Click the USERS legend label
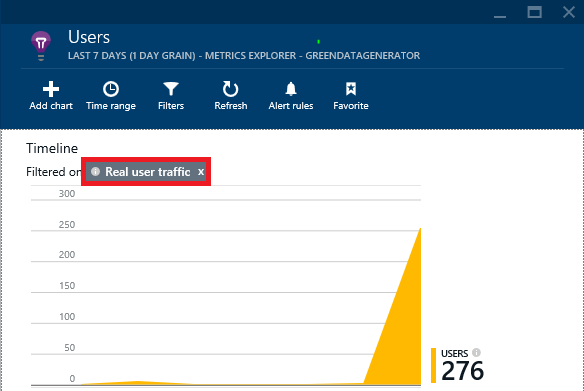The width and height of the screenshot is (584, 391). pyautogui.click(x=454, y=353)
